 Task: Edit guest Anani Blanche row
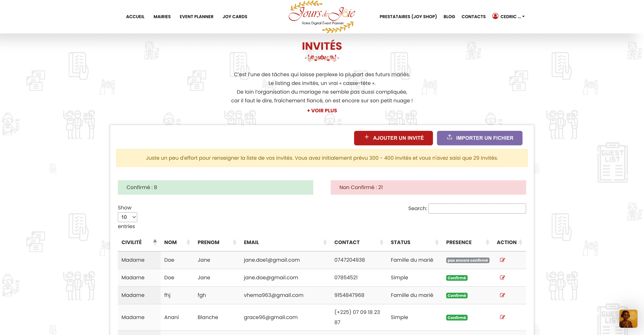coord(502,317)
